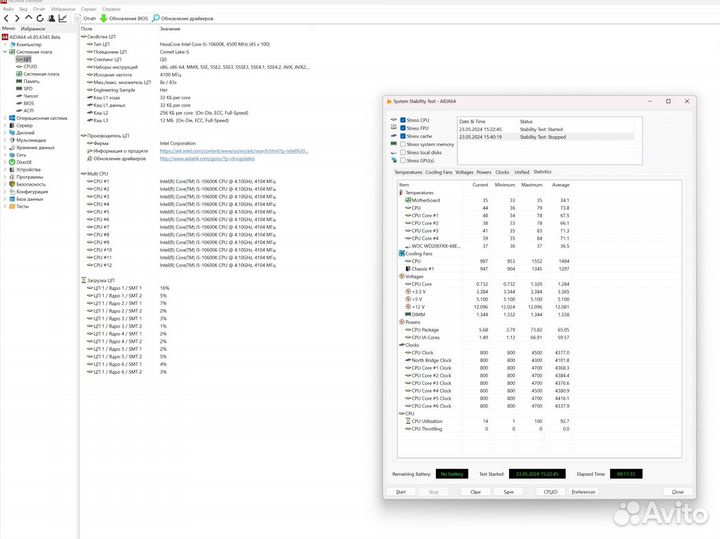Viewport: 720px width, 539px height.
Task: Open the graph chart toolbar icon
Action: click(64, 18)
